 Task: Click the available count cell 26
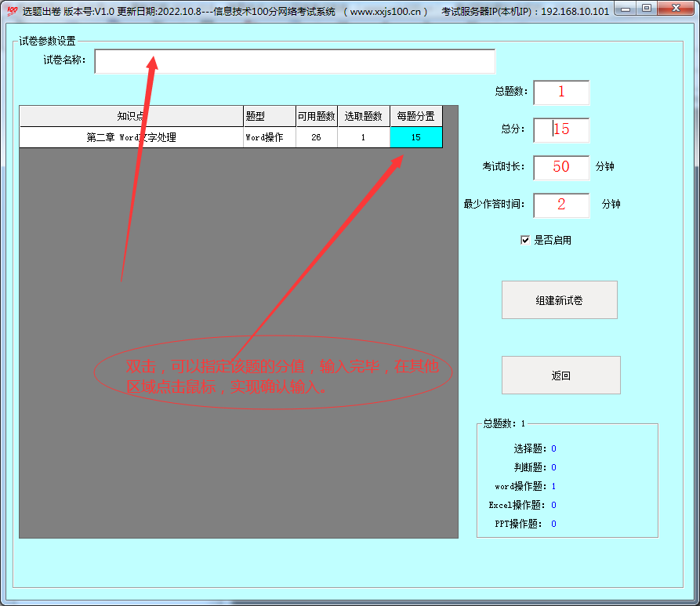point(317,137)
